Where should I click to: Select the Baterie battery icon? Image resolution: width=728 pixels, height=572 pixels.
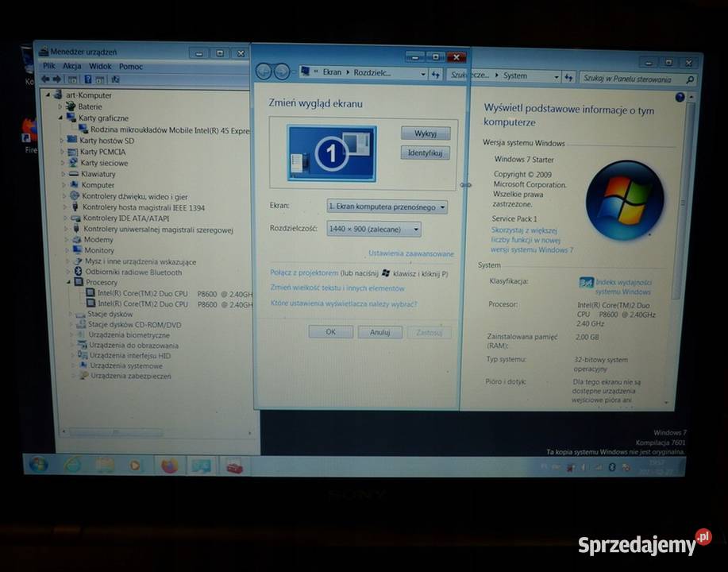coord(70,106)
